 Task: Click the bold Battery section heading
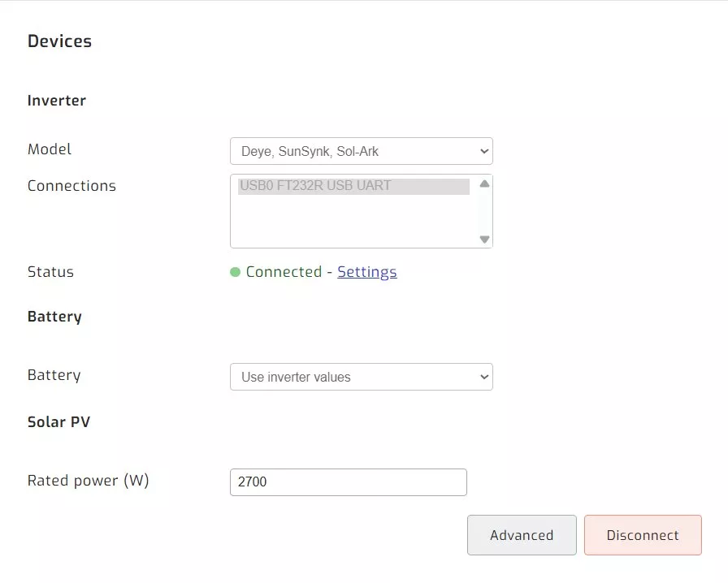pyautogui.click(x=54, y=317)
